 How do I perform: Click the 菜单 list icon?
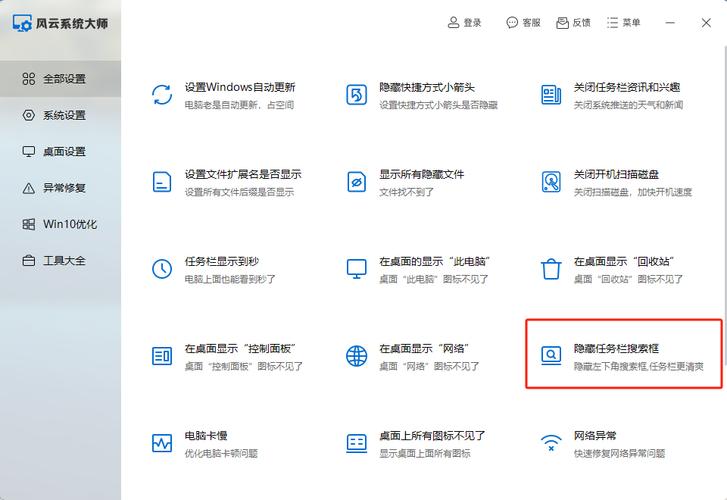[612, 22]
